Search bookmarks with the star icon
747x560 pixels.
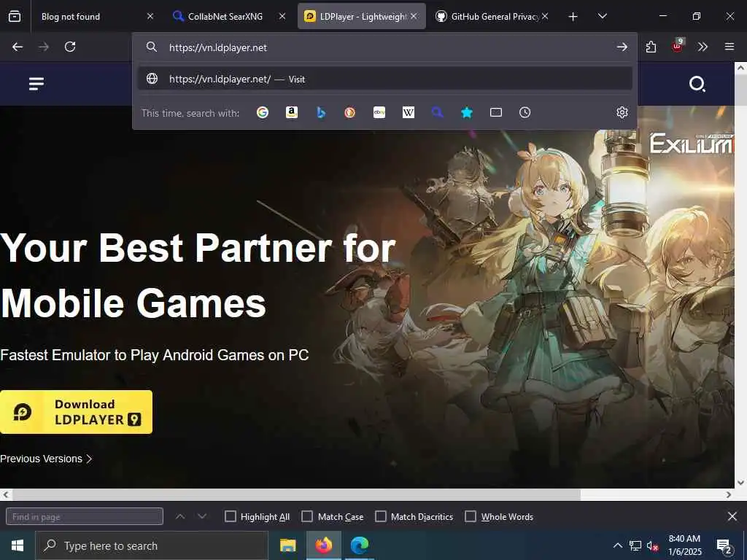[466, 112]
